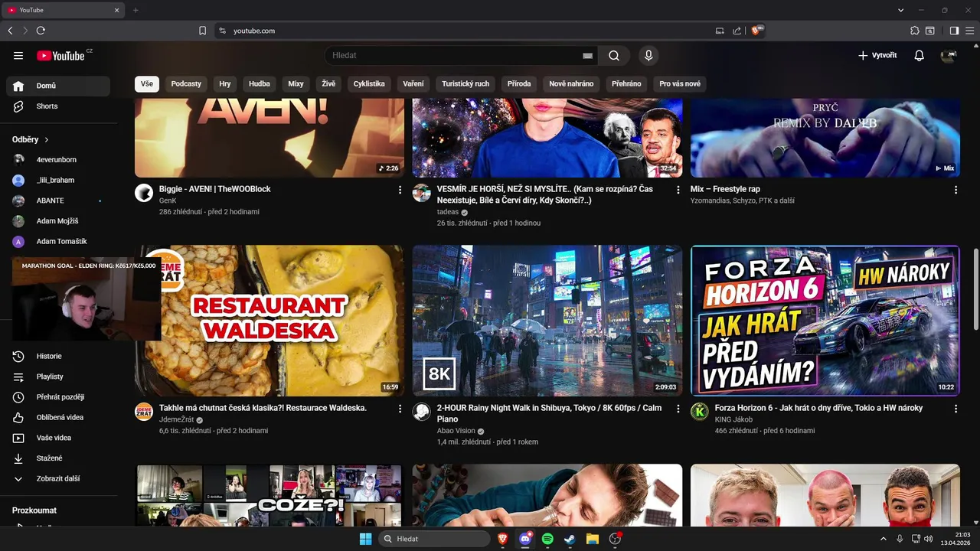Open options menu for Forza Horizon 6 video
Image resolution: width=980 pixels, height=551 pixels.
point(955,409)
